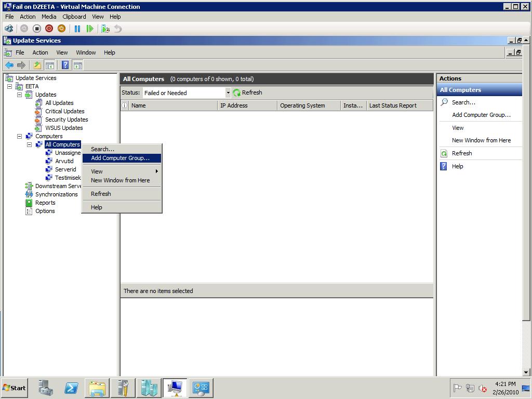The height and width of the screenshot is (399, 532).
Task: Select All Updates in the tree
Action: pyautogui.click(x=59, y=103)
